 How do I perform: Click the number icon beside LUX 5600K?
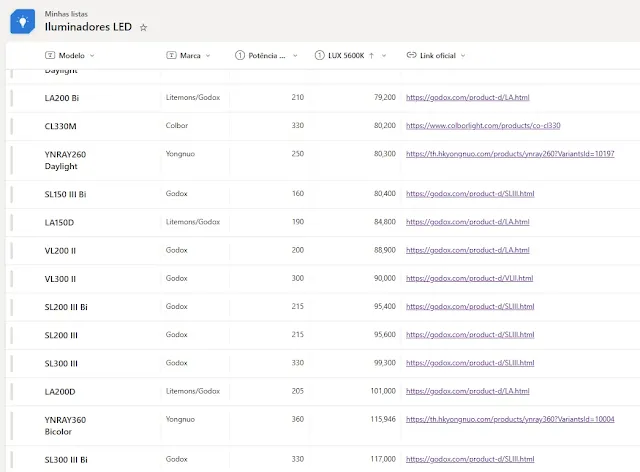[319, 56]
